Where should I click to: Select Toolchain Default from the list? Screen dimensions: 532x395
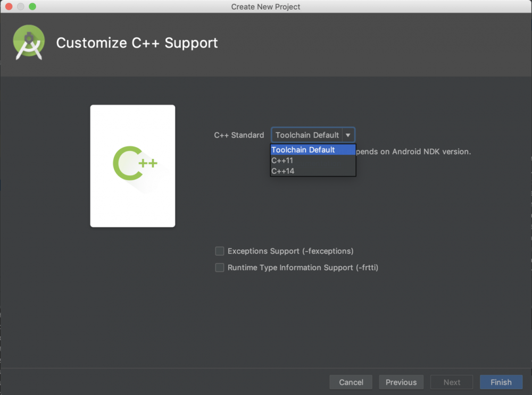(313, 149)
